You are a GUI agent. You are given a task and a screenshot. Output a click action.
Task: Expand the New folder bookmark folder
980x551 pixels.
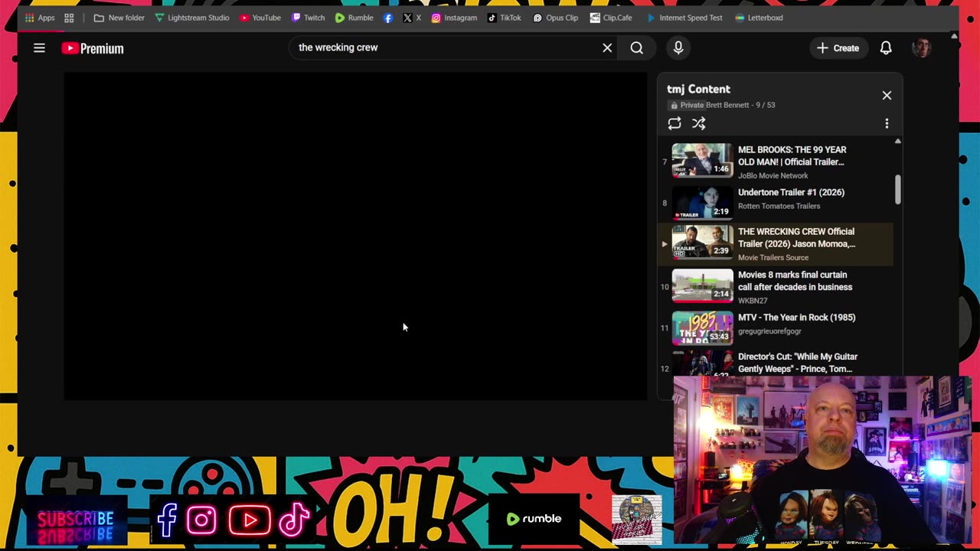(119, 18)
